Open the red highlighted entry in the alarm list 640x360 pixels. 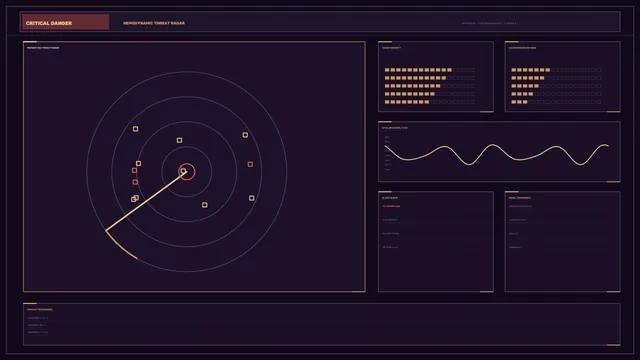click(391, 207)
